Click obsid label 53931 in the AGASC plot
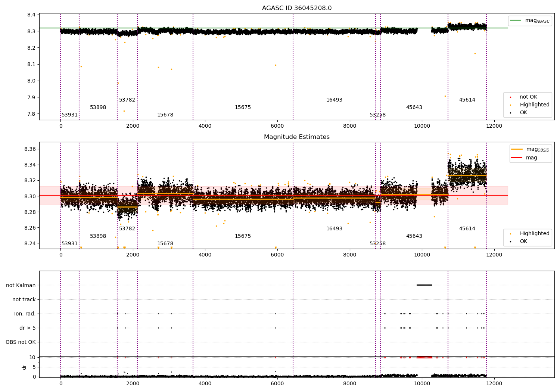This screenshot has width=560, height=392. pyautogui.click(x=70, y=115)
